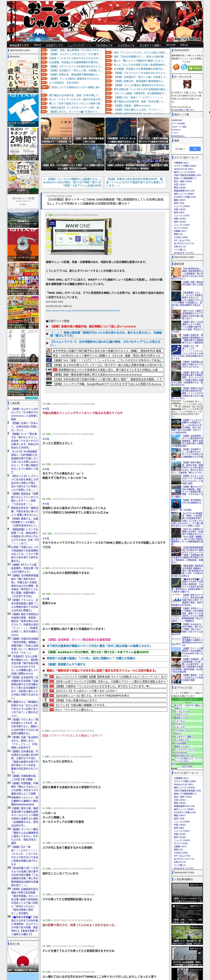Select ヌルポあんてな in the nav bar
Viewport: 210px width, 980px height.
126,45
